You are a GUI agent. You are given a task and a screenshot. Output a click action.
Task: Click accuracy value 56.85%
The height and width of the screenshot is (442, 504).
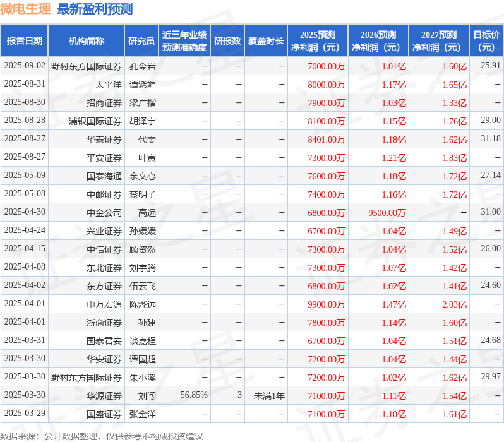coord(194,395)
